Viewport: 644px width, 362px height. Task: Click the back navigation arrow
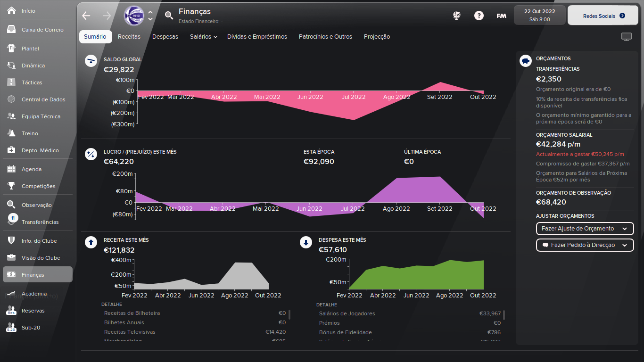tap(86, 16)
